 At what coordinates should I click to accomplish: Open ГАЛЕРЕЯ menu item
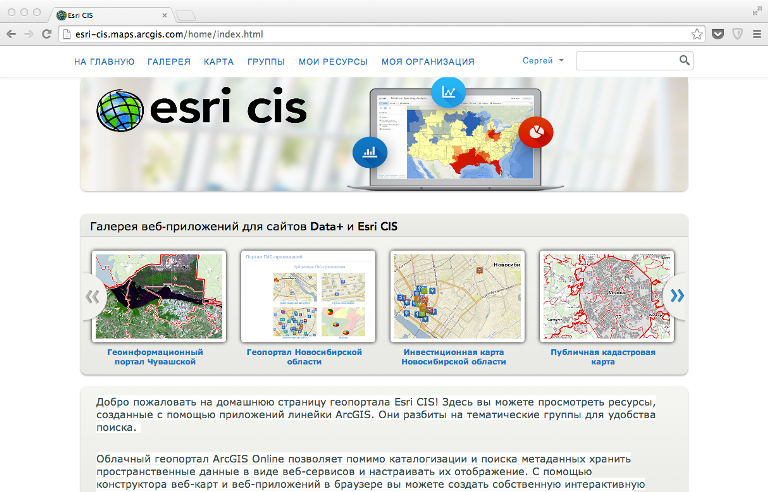[x=169, y=62]
